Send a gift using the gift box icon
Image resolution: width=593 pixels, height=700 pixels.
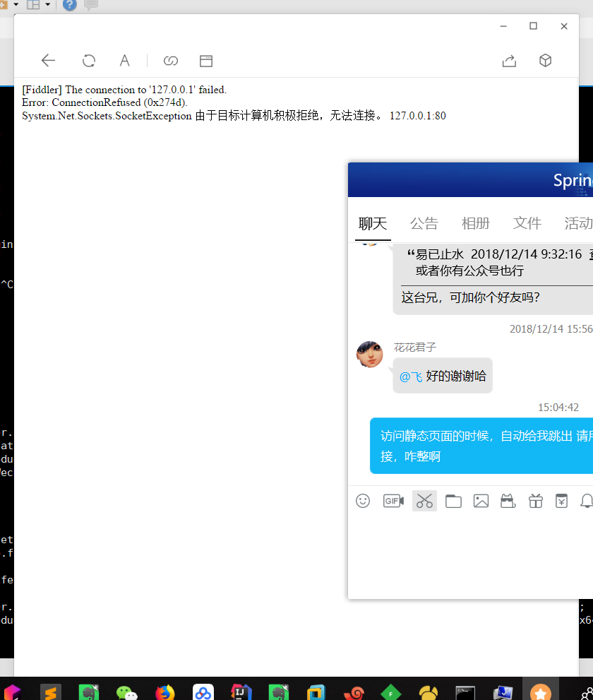click(x=535, y=501)
